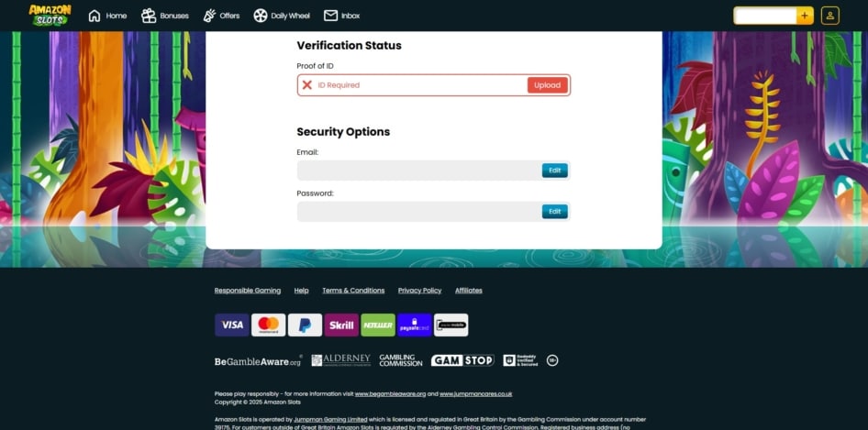Open the Inbox
This screenshot has height=430, width=868.
(x=341, y=16)
